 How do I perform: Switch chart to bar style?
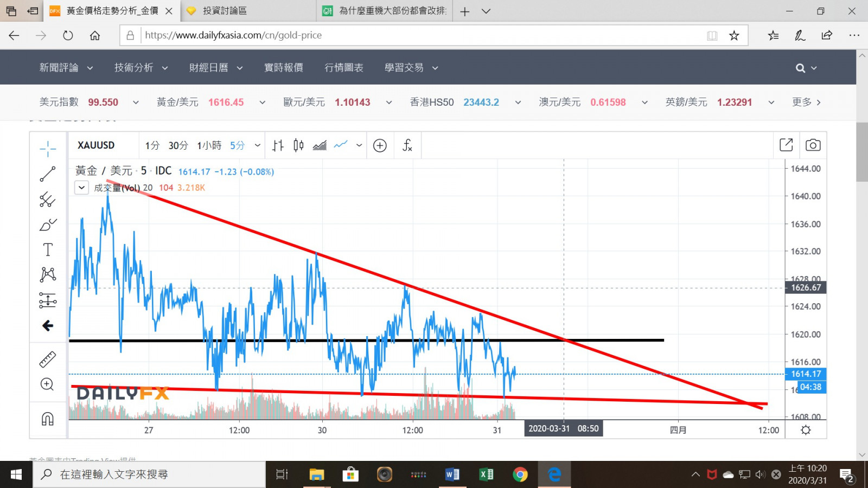pyautogui.click(x=278, y=145)
